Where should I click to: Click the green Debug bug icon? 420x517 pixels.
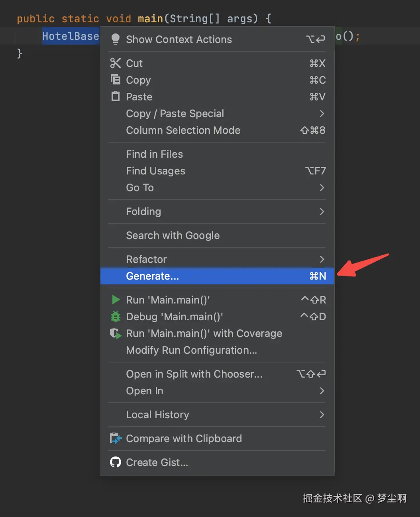point(116,316)
